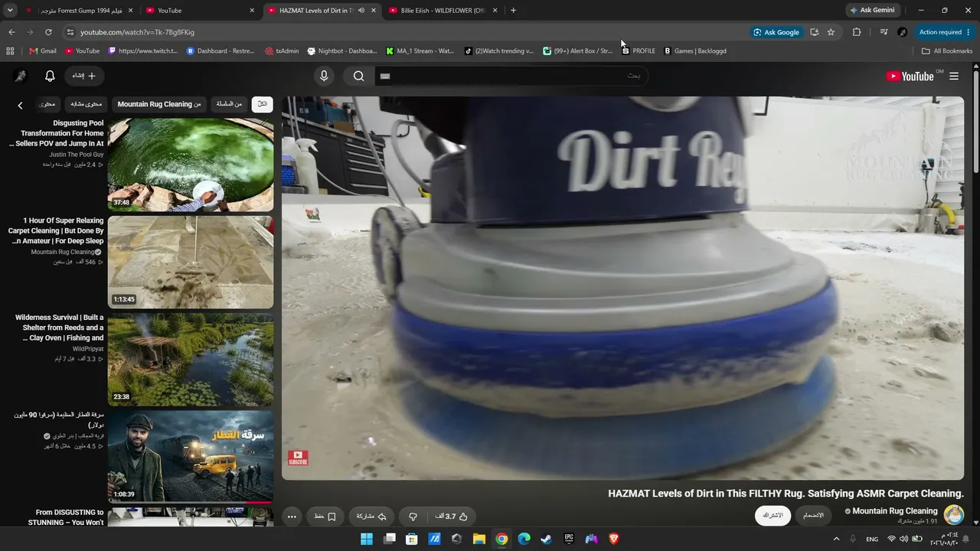Image resolution: width=980 pixels, height=551 pixels.
Task: Click '1 Hour Of Super Relaxing' title
Action: [x=56, y=230]
